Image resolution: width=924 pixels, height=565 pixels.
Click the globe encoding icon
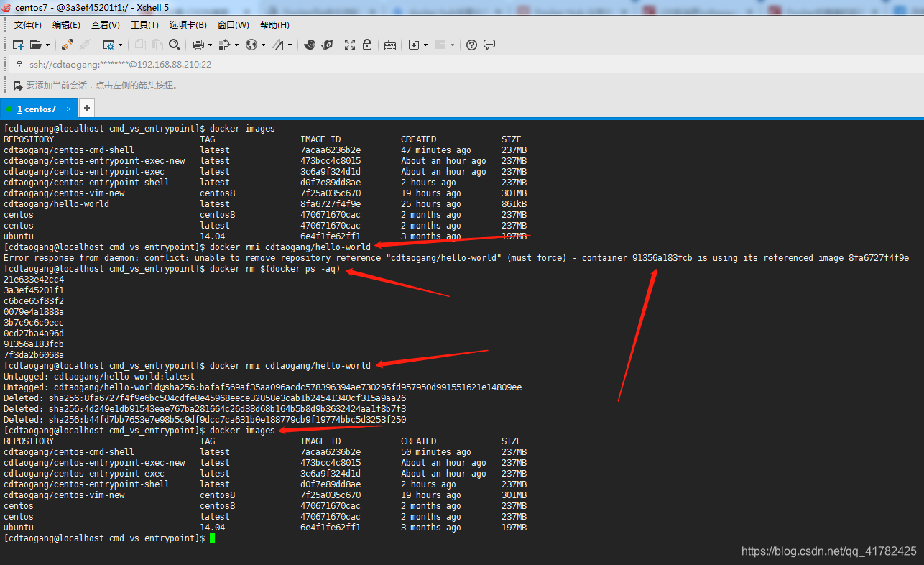click(251, 45)
